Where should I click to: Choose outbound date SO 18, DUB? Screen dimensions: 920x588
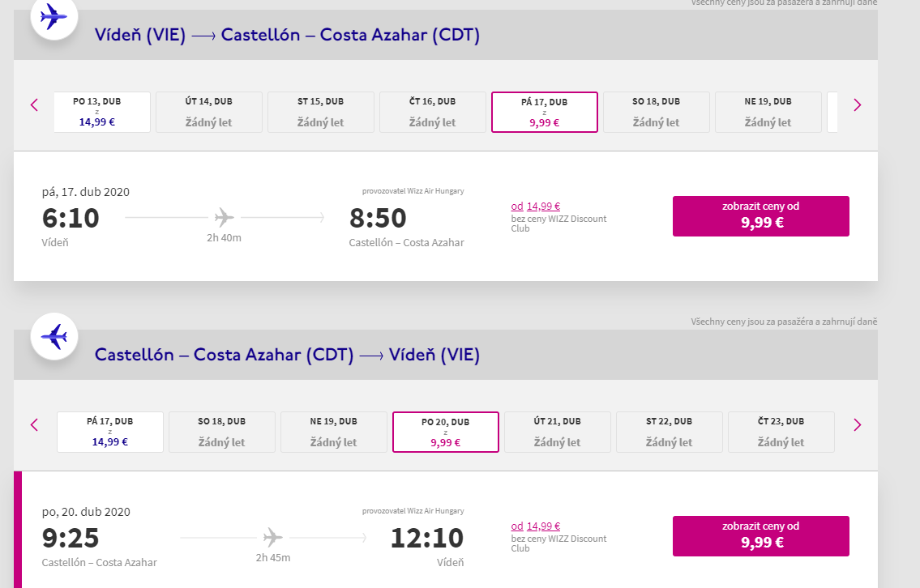(657, 112)
